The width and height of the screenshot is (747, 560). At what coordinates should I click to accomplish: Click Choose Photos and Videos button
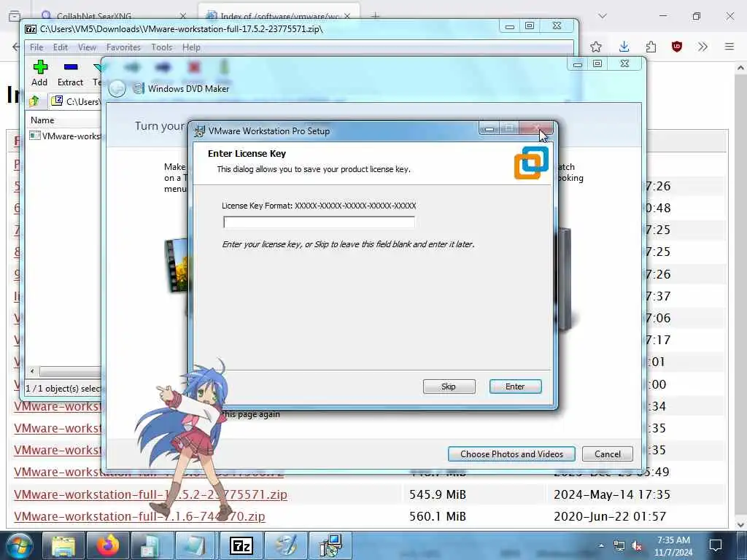click(x=511, y=454)
